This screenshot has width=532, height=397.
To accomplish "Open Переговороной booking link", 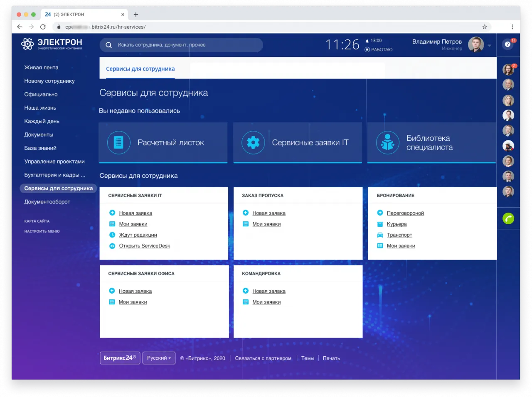I will (x=405, y=213).
